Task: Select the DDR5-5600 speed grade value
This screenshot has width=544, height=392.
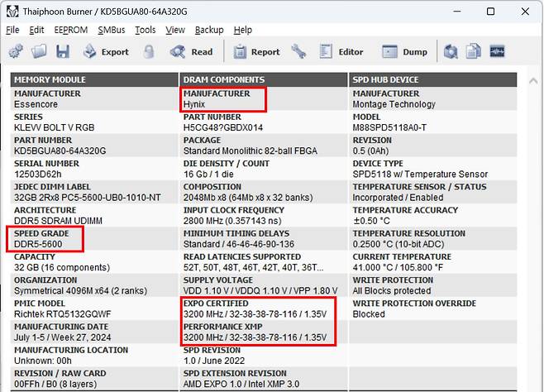Action: click(x=40, y=244)
